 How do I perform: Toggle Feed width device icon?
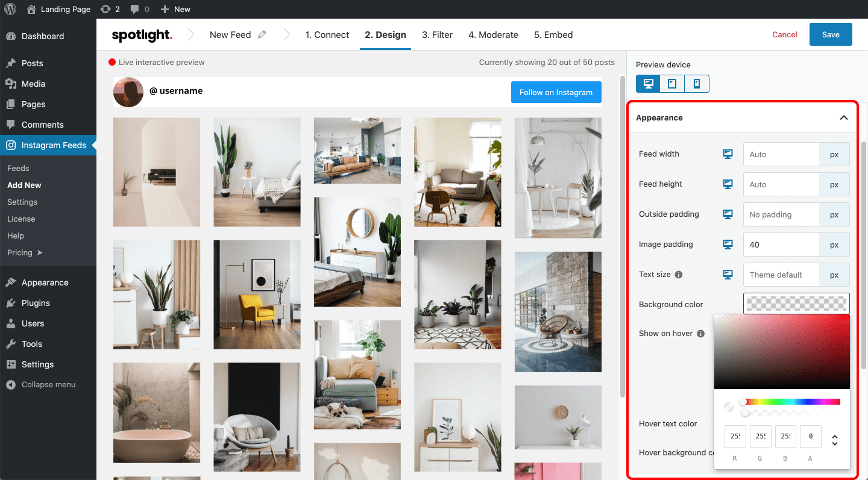728,154
